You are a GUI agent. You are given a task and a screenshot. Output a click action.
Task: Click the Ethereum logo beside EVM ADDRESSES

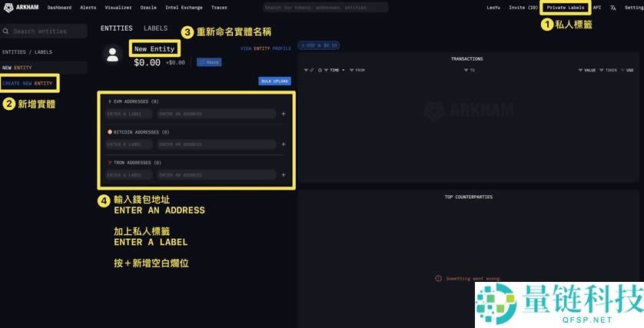click(110, 101)
